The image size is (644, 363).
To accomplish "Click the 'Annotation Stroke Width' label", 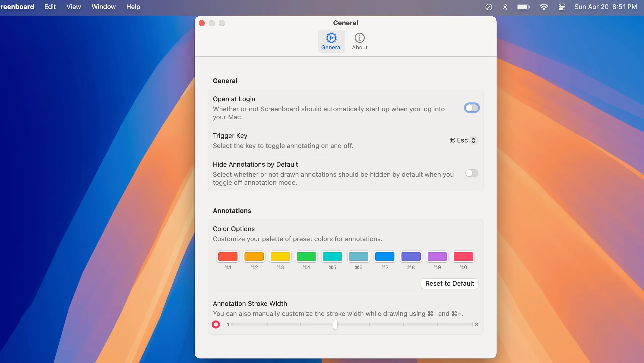I will [x=250, y=304].
